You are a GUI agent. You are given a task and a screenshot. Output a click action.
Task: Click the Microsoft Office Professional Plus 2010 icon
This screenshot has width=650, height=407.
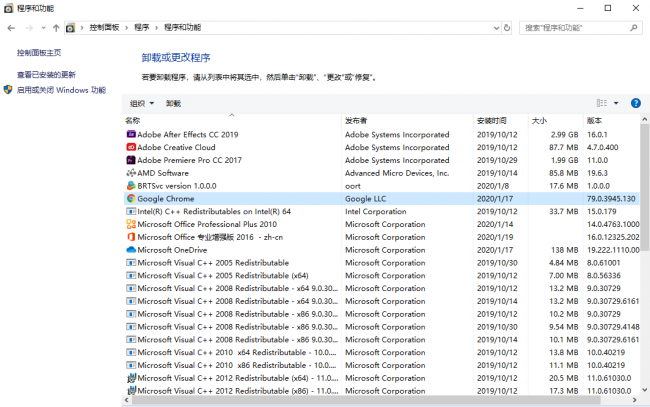(131, 224)
